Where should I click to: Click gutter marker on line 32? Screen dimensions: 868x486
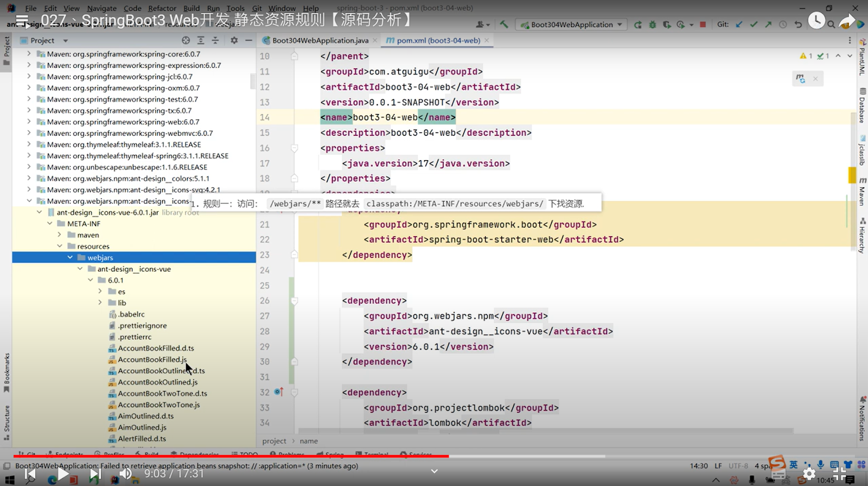pyautogui.click(x=279, y=392)
